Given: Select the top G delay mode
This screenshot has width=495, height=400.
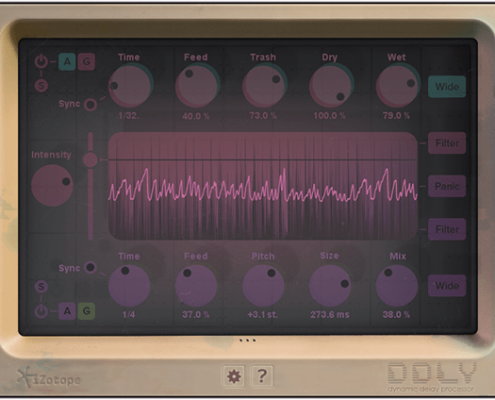Looking at the screenshot, I should point(86,62).
